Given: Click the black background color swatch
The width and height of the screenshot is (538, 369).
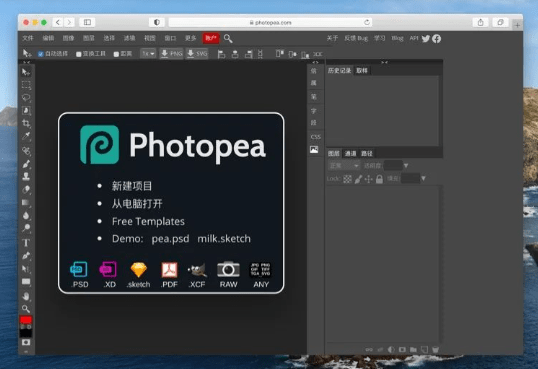Looking at the screenshot, I should click(26, 332).
